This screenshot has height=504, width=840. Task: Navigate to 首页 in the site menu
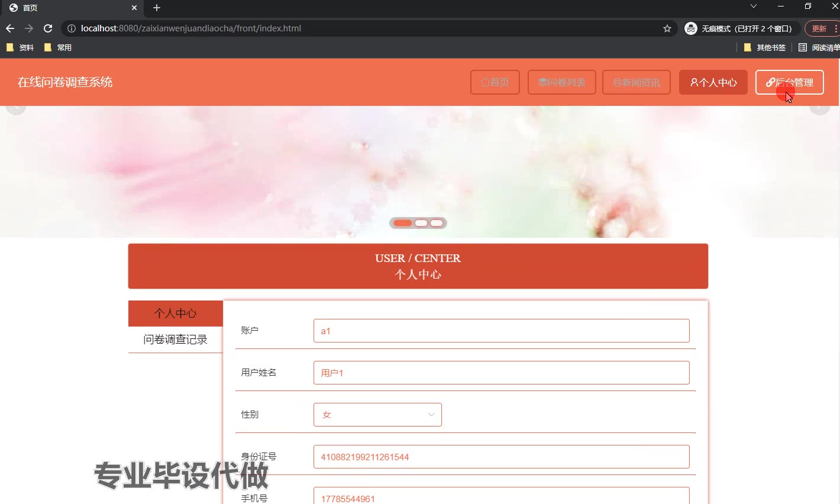495,82
